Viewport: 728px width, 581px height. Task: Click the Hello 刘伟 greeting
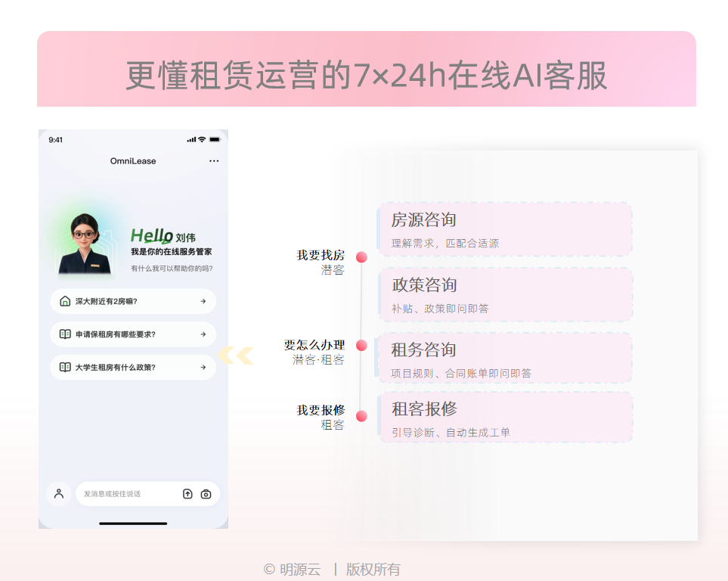point(163,236)
